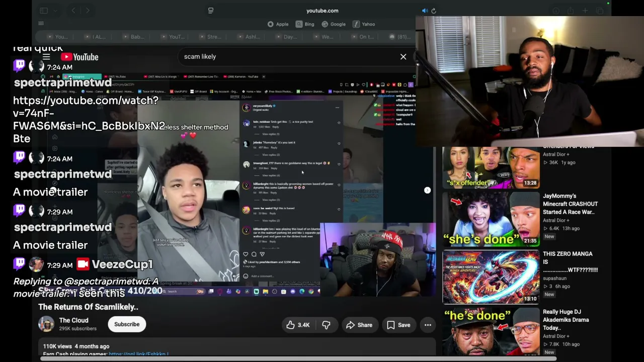Open the 13:10 Megaman Zero manga thumbnail
This screenshot has height=362, width=644.
tap(491, 277)
